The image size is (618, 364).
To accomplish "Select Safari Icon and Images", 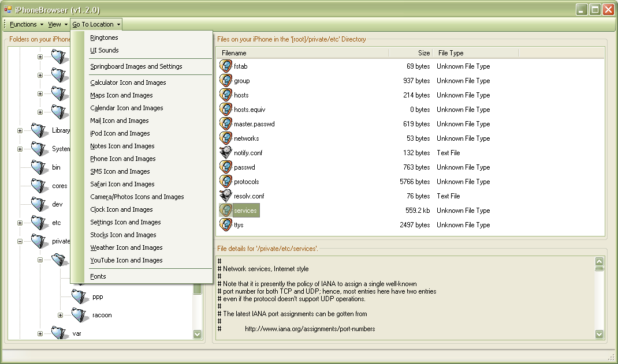I will click(x=122, y=184).
